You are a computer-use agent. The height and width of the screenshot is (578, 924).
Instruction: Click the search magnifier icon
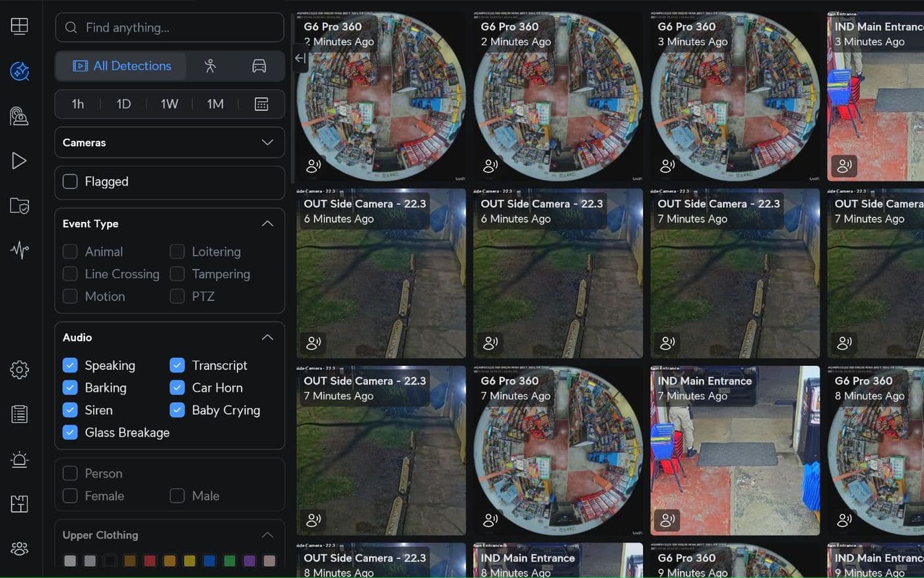point(71,28)
